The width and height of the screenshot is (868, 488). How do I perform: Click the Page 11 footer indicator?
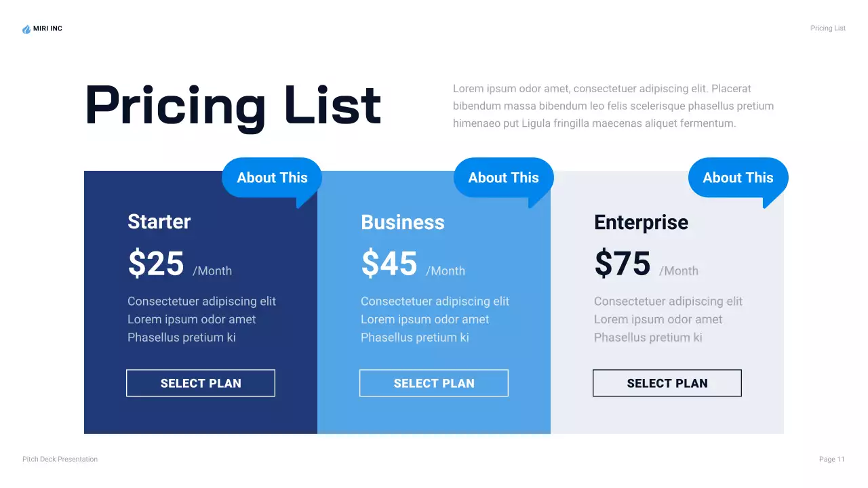point(831,460)
